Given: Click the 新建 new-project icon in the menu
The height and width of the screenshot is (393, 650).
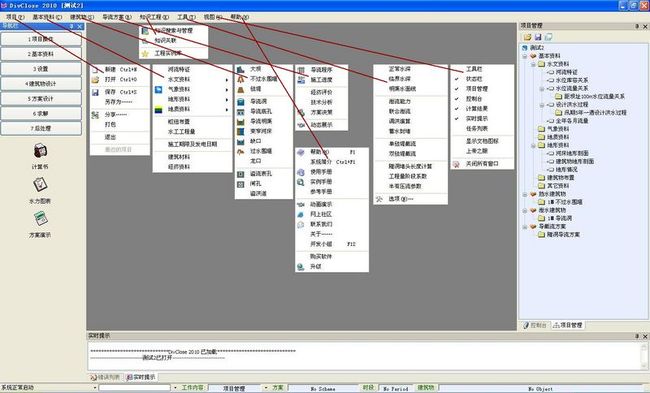Looking at the screenshot, I should (95, 70).
